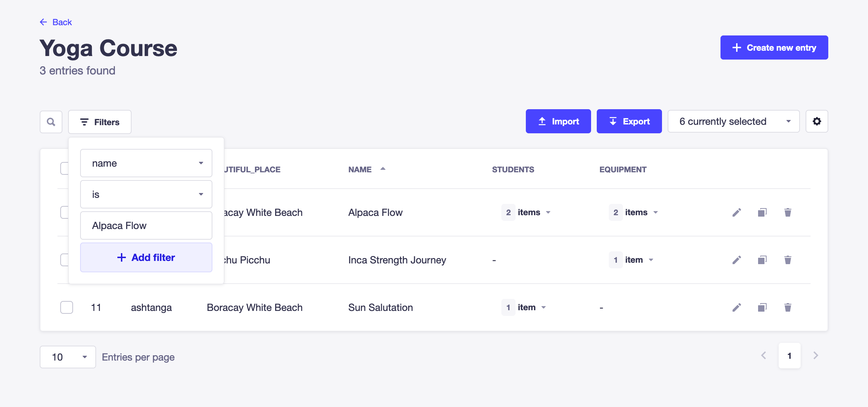The width and height of the screenshot is (868, 407).
Task: Open list view settings gear
Action: (x=817, y=121)
